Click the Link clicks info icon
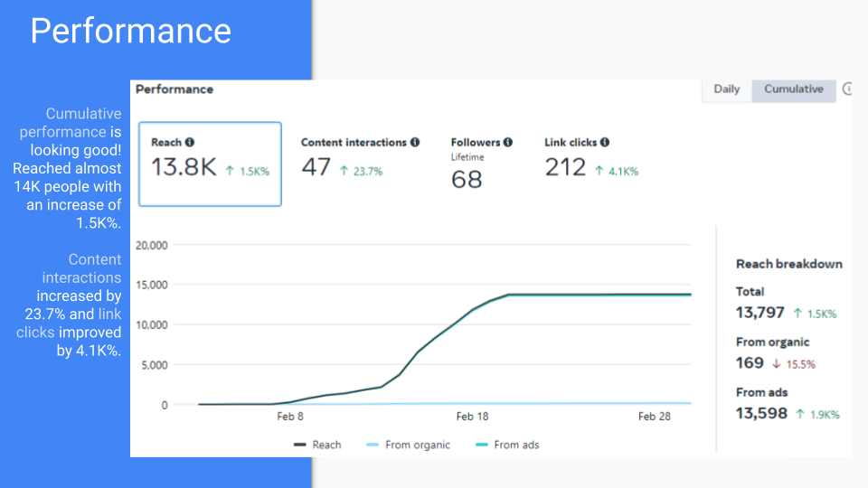This screenshot has height=488, width=868. 605,143
